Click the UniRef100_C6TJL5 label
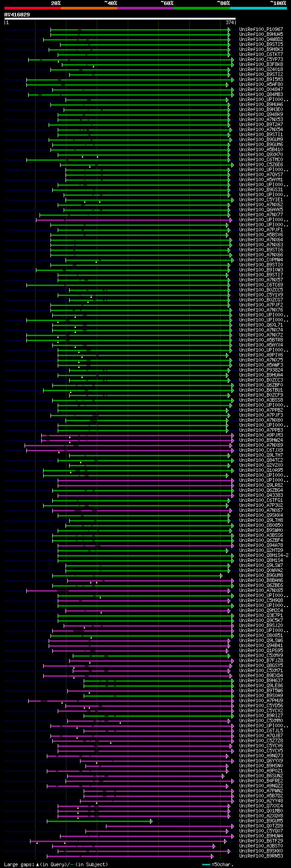This screenshot has width=291, height=868. [261, 730]
